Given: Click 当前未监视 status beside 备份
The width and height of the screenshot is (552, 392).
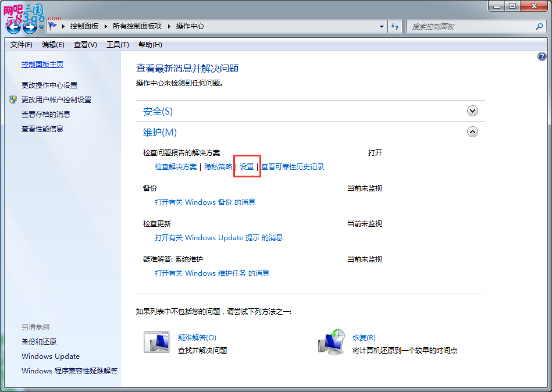Looking at the screenshot, I should click(x=365, y=188).
